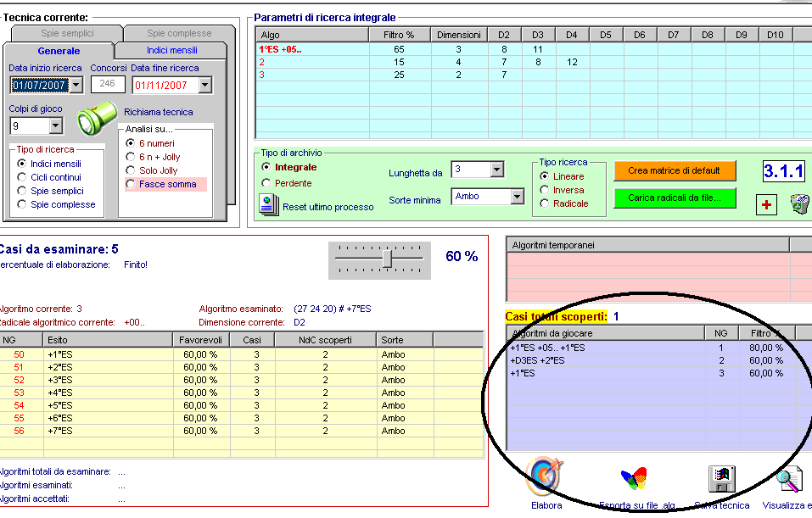The height and width of the screenshot is (518, 812).
Task: Select result row 55 +6°ES
Action: [x=241, y=418]
